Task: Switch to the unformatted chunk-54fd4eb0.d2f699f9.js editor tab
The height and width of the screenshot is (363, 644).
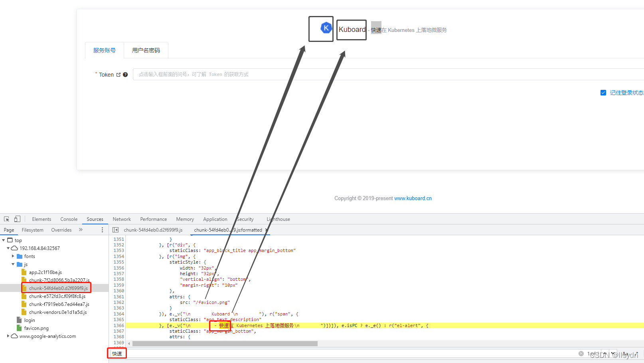Action: click(x=153, y=230)
